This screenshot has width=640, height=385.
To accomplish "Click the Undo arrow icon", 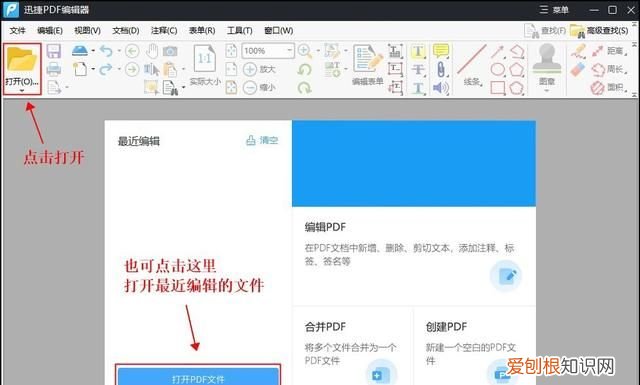I will coord(106,51).
